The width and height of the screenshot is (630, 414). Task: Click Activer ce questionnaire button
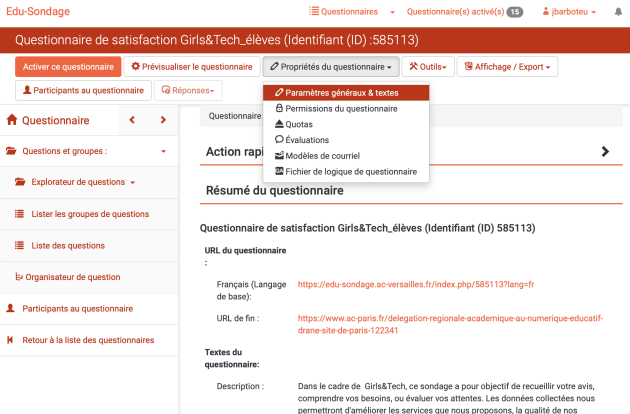tap(68, 67)
